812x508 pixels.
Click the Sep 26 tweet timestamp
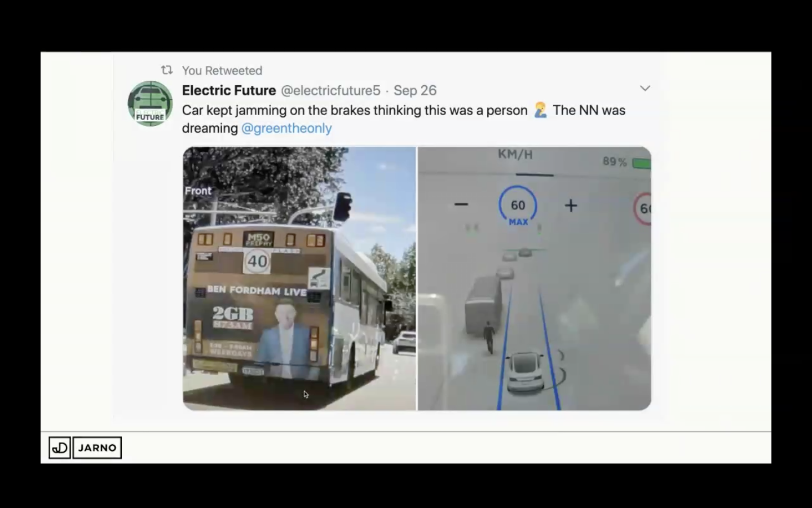415,90
